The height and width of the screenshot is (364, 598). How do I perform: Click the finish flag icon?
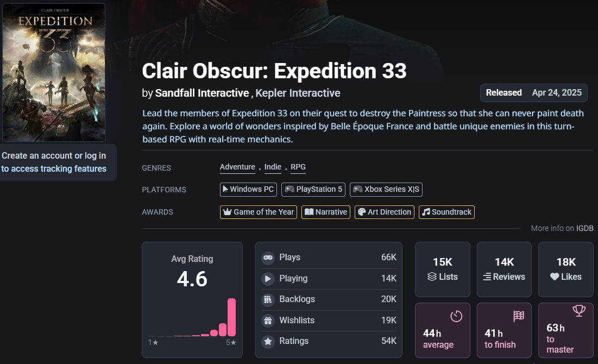[518, 316]
